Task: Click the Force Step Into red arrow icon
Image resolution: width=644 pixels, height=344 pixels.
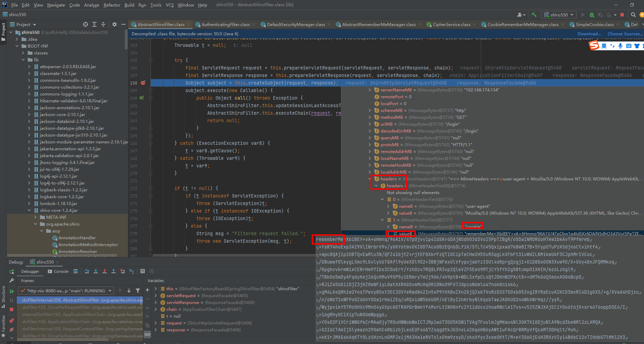Action: point(105,271)
